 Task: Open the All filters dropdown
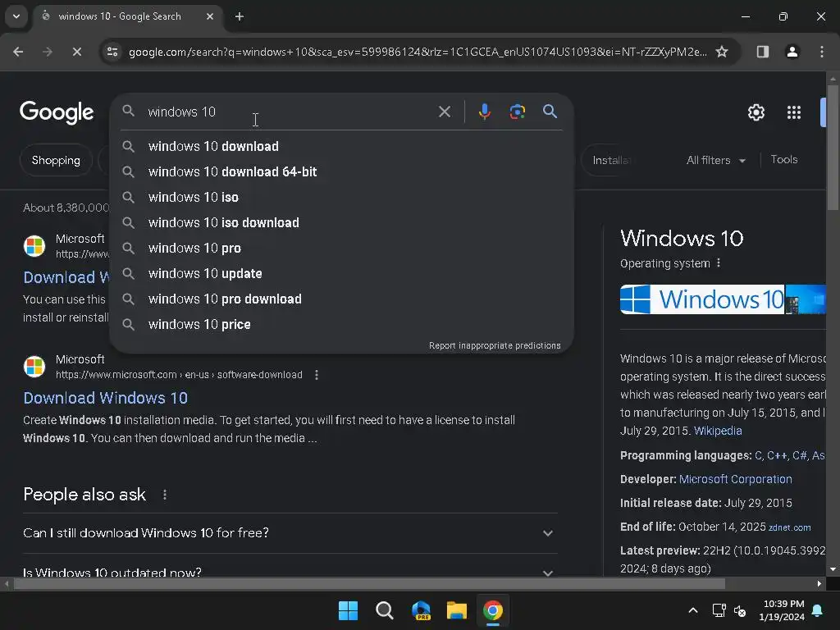point(715,160)
